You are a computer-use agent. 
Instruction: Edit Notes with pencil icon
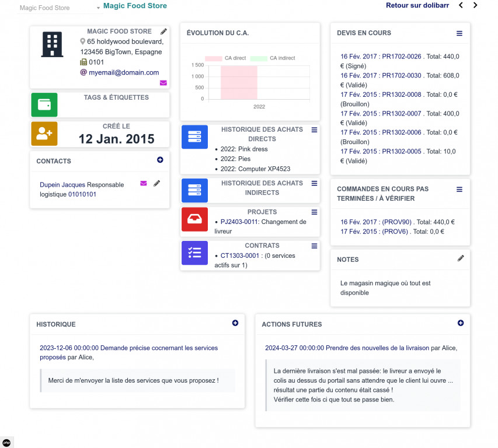[461, 258]
